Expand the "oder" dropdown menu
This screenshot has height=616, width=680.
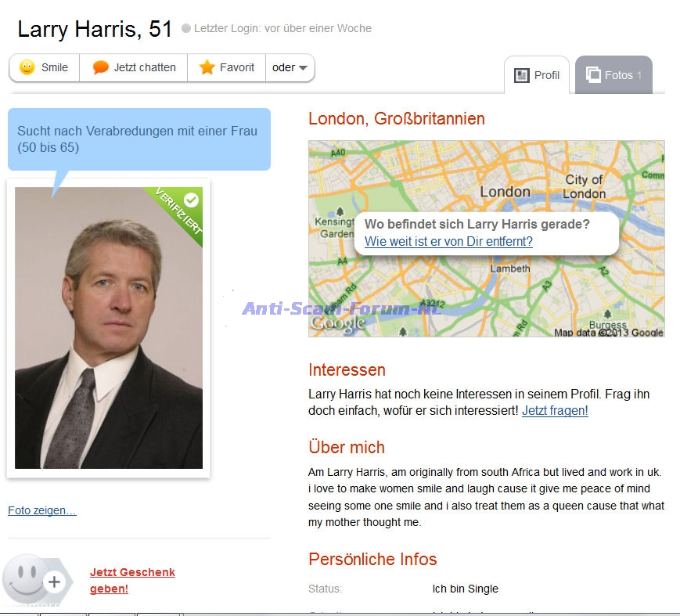click(291, 67)
